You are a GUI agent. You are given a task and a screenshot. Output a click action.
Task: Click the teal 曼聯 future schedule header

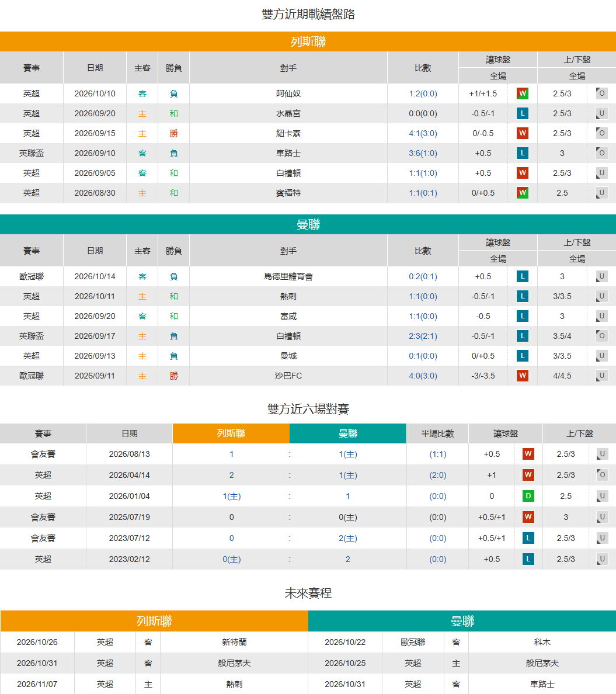coord(462,621)
